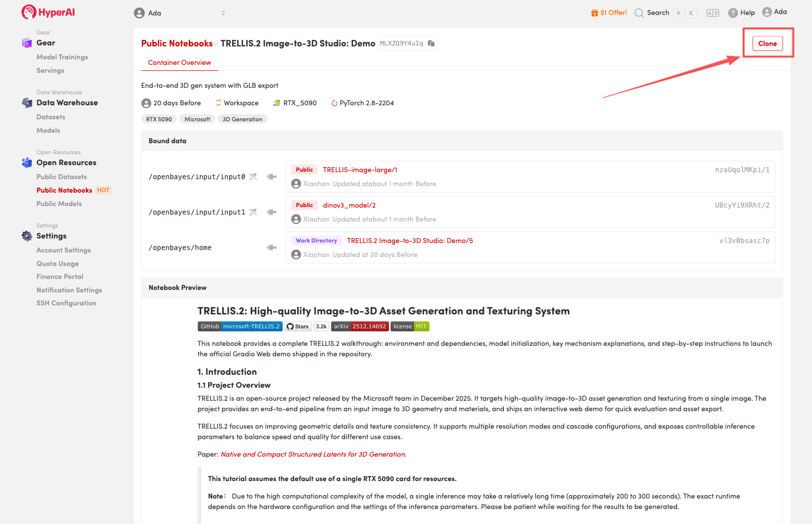Screen dimensions: 812x524
Task: Copy the notebook ID MLXZQ9Y4uIq
Action: [431, 43]
